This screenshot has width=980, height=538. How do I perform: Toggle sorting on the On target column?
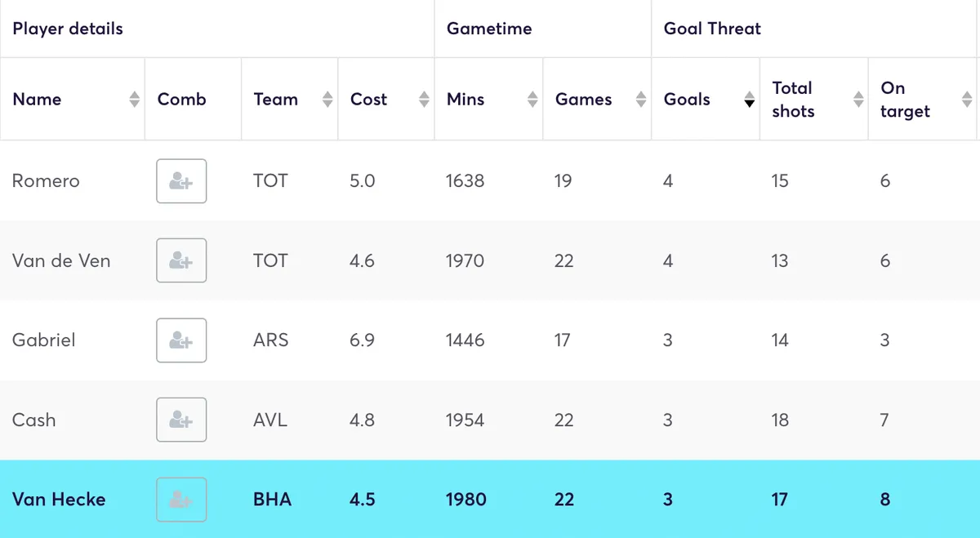(x=967, y=99)
